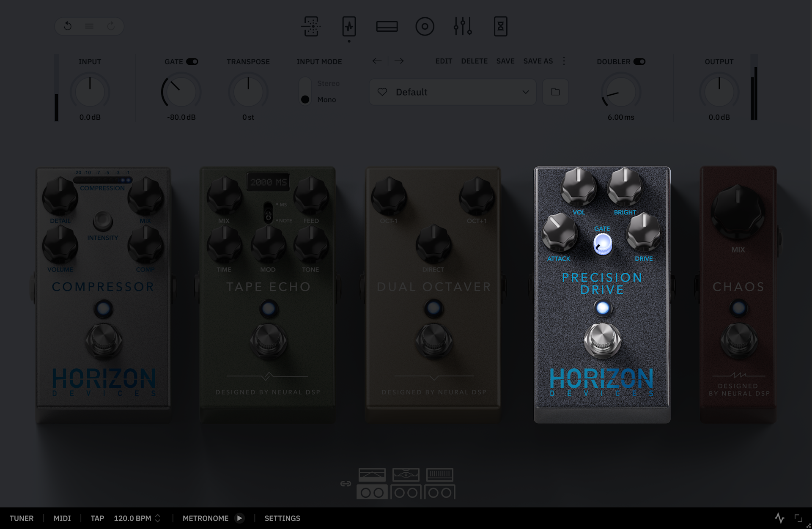Image resolution: width=812 pixels, height=529 pixels.
Task: Open the first signal-chain section icon
Action: [x=311, y=26]
